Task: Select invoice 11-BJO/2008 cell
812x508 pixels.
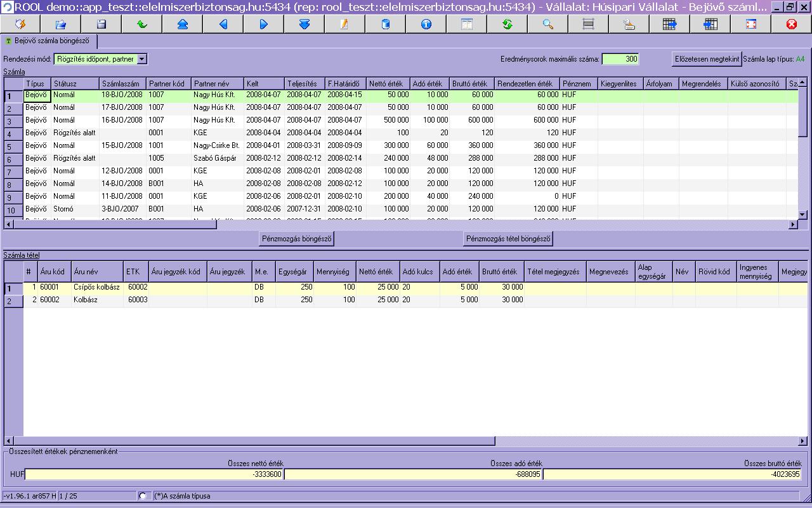Action: click(x=123, y=196)
